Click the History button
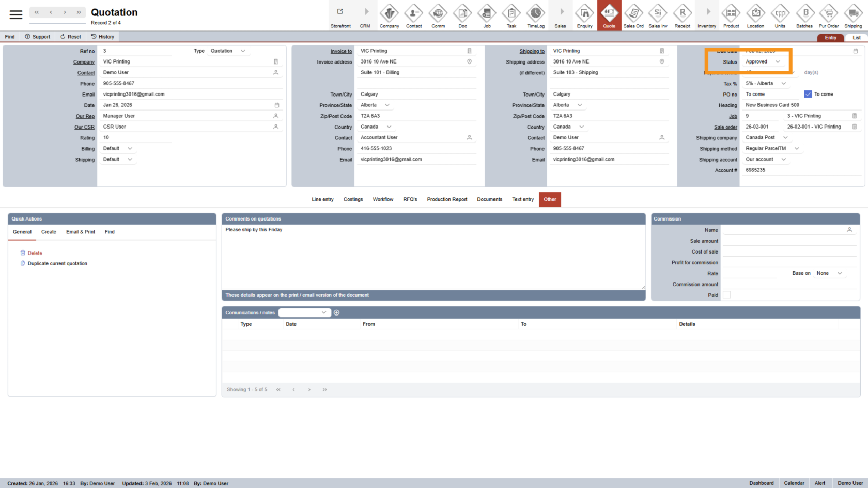Screen dimensions: 868x488 (102, 37)
